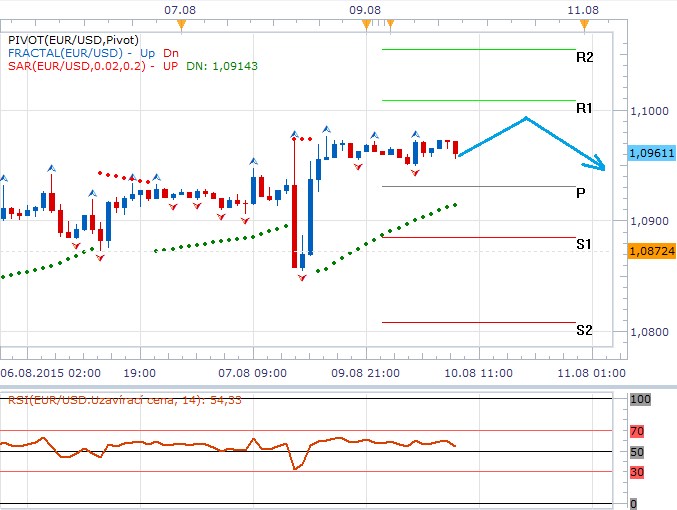677x510 pixels.
Task: Click the orange triangle marker under 07.08
Action: (179, 22)
